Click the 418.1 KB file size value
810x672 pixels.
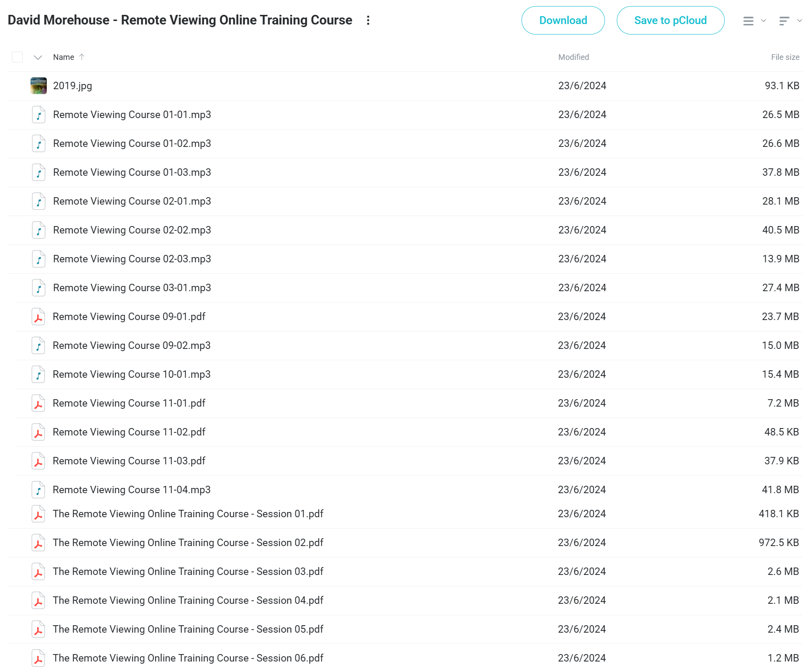coord(779,514)
